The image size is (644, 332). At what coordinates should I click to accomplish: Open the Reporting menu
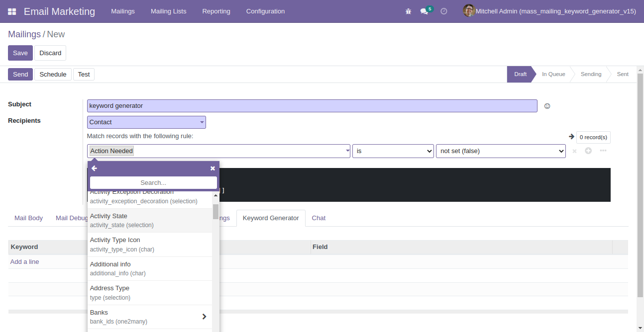216,11
